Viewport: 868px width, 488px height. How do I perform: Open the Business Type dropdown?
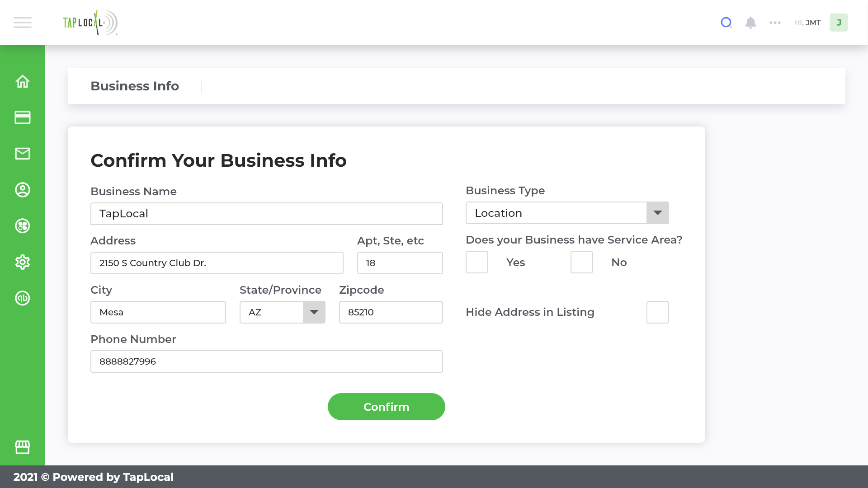pyautogui.click(x=567, y=213)
